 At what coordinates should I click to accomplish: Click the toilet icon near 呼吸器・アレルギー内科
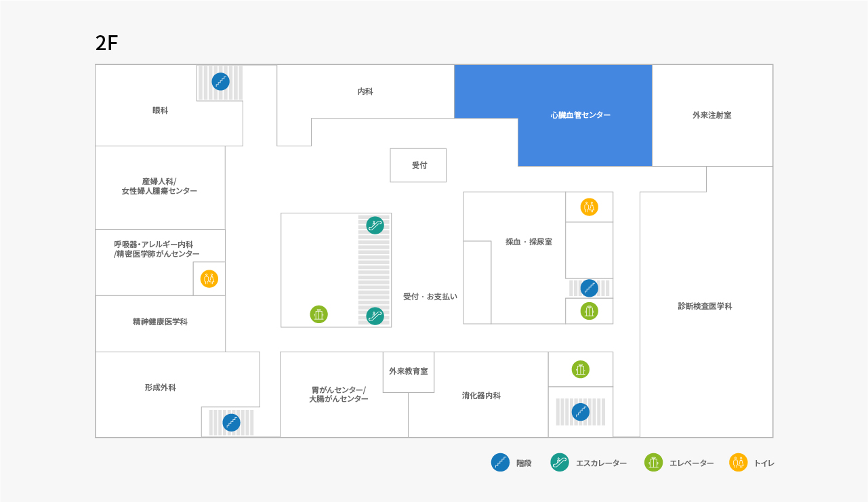(209, 278)
